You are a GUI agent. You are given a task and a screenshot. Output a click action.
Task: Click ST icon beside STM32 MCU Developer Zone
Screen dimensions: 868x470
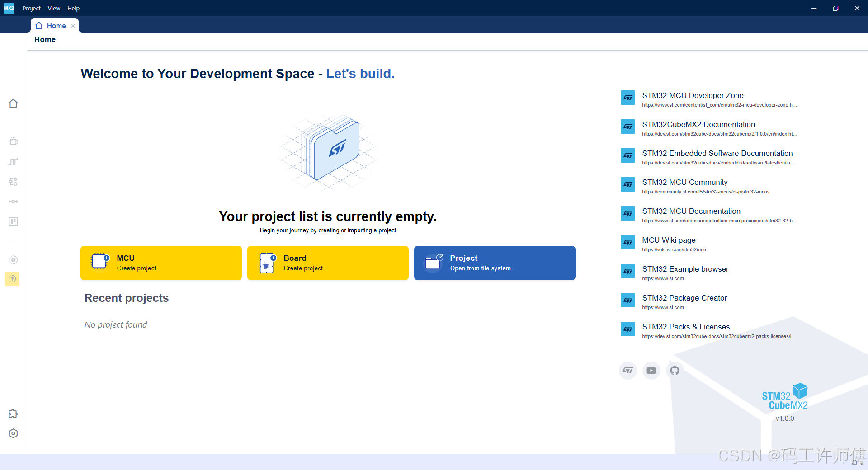[x=628, y=98]
